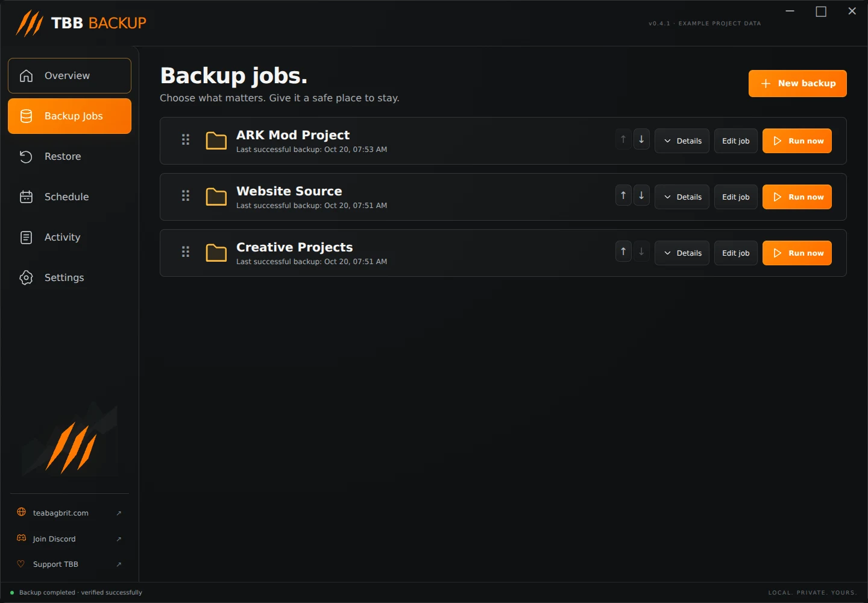
Task: Move Website Source down
Action: 641,195
